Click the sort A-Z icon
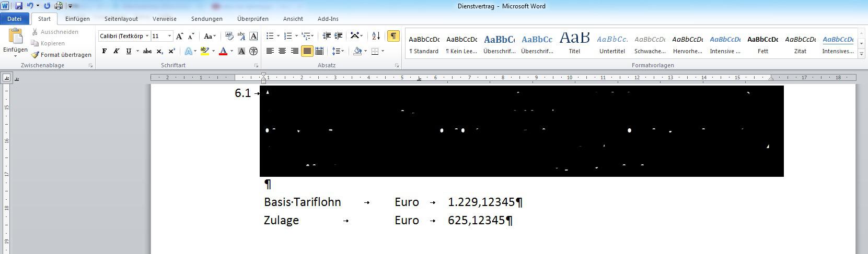The image size is (868, 254). 376,36
